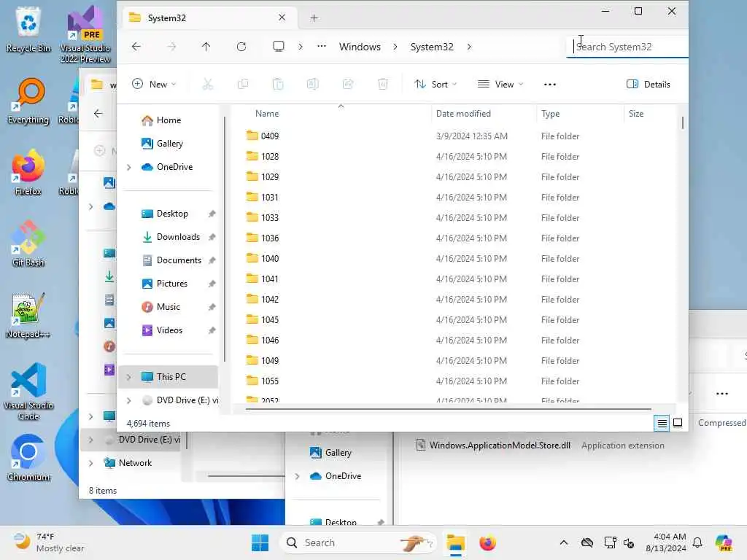This screenshot has height=560, width=747.
Task: Open Chromium desktop shortcut
Action: click(28, 458)
